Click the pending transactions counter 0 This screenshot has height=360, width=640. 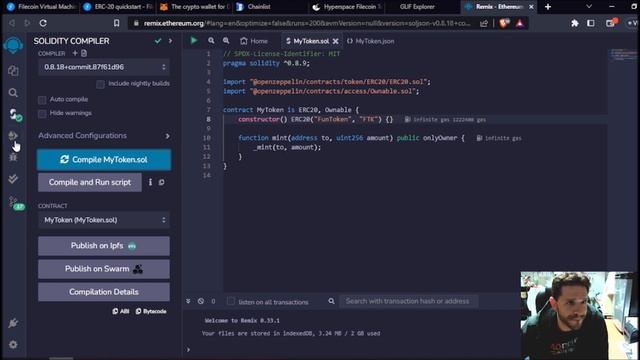[213, 301]
